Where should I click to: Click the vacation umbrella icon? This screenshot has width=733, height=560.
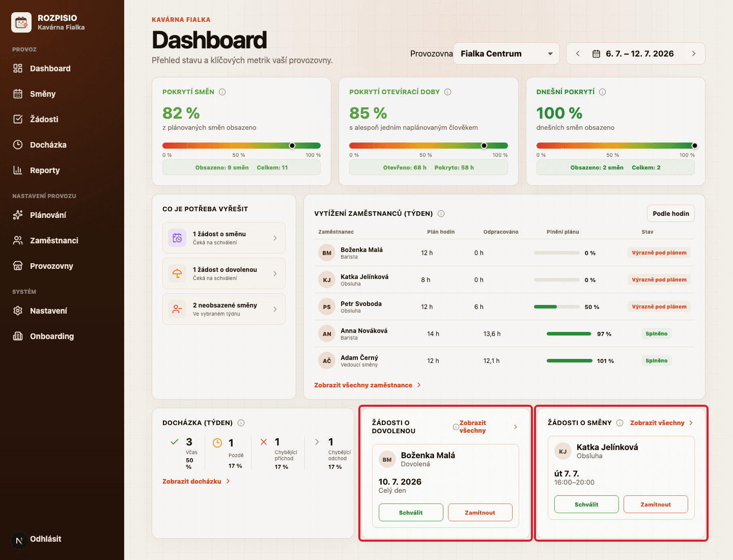[177, 273]
